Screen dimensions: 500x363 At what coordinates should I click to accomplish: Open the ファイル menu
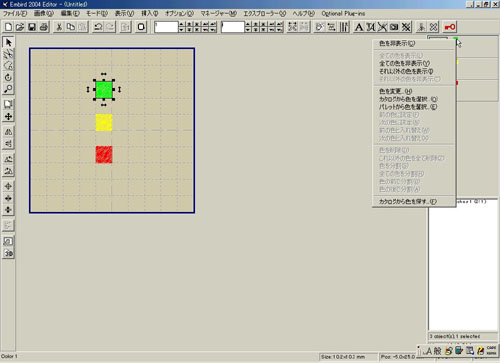[x=15, y=13]
